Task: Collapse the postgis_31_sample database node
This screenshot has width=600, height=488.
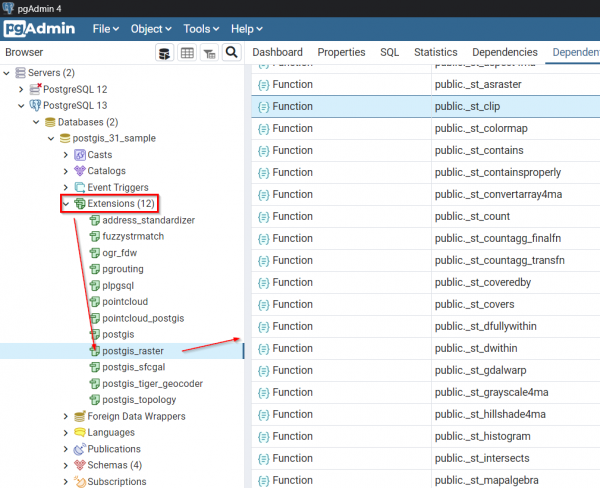Action: pyautogui.click(x=51, y=138)
